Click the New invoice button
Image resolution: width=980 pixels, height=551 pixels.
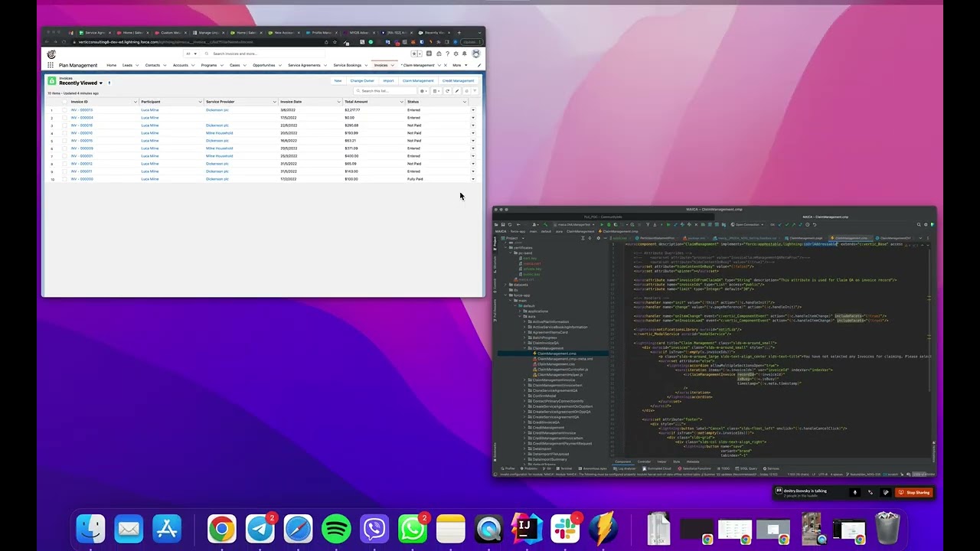click(x=338, y=80)
